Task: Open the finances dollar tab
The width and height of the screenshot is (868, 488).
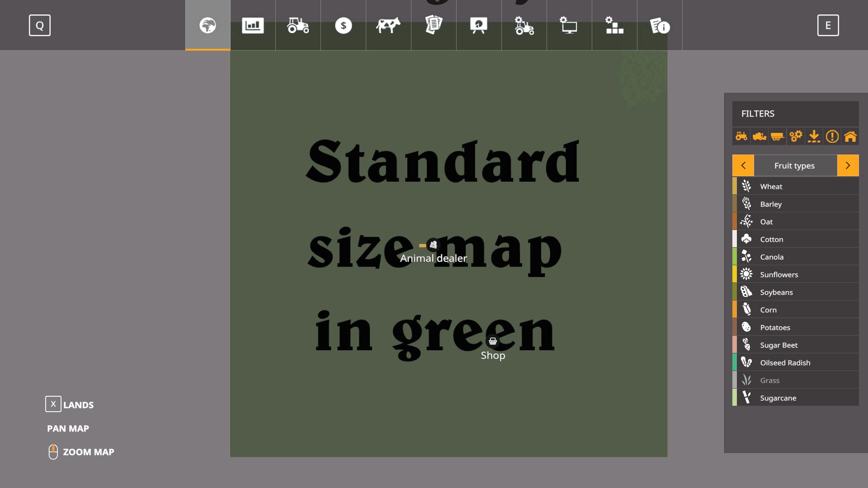Action: click(344, 25)
